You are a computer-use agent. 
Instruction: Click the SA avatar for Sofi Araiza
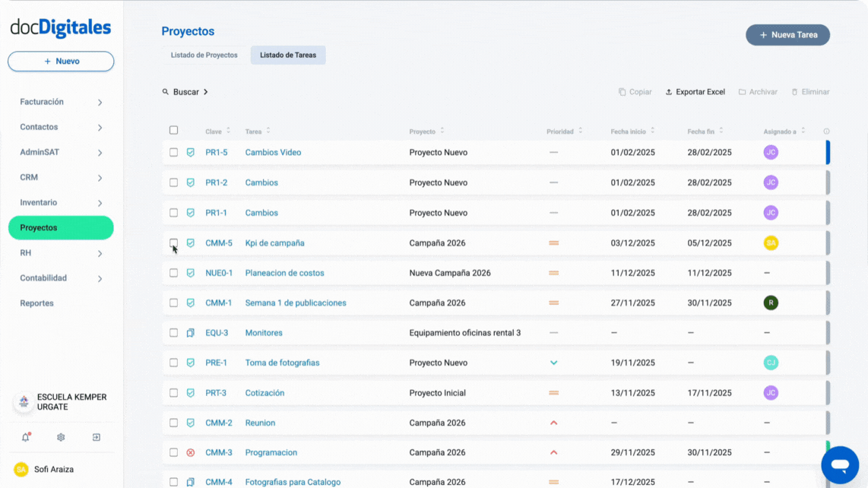click(x=23, y=469)
